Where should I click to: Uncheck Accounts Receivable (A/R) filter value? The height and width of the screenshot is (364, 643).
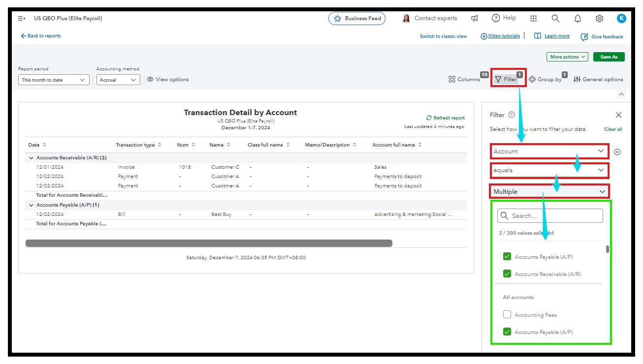click(507, 274)
